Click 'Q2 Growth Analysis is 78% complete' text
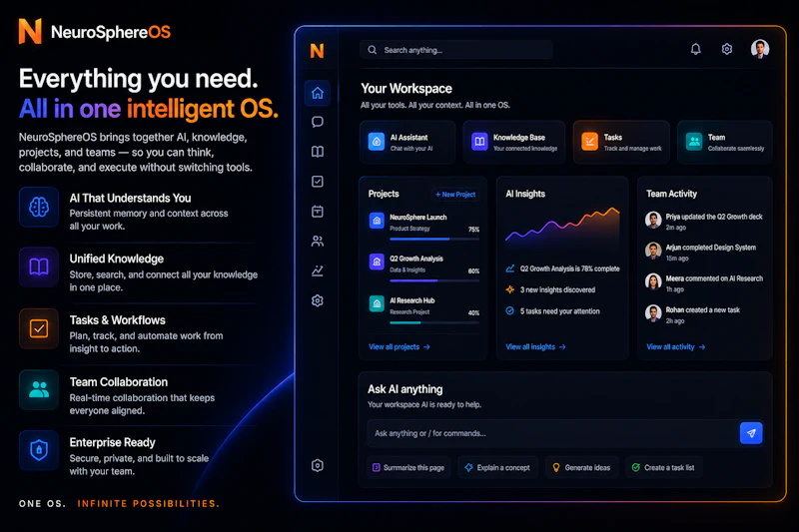This screenshot has height=532, width=799. [x=569, y=268]
